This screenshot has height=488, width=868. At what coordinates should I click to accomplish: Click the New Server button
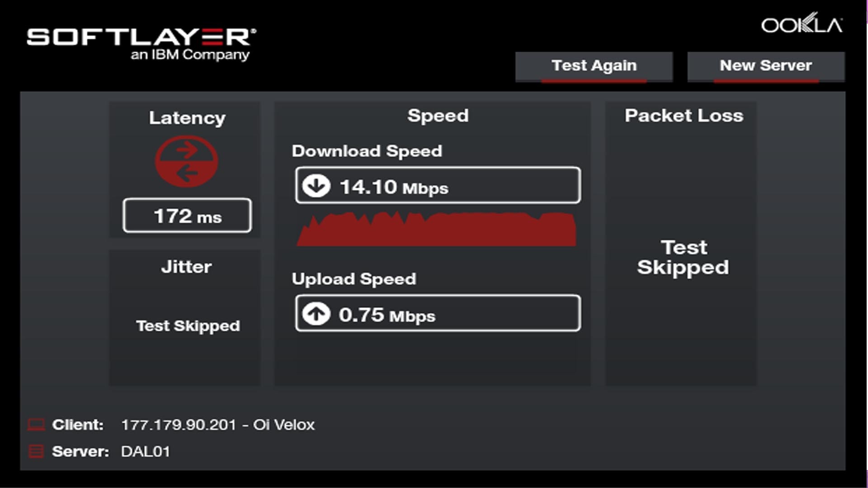[x=766, y=66]
